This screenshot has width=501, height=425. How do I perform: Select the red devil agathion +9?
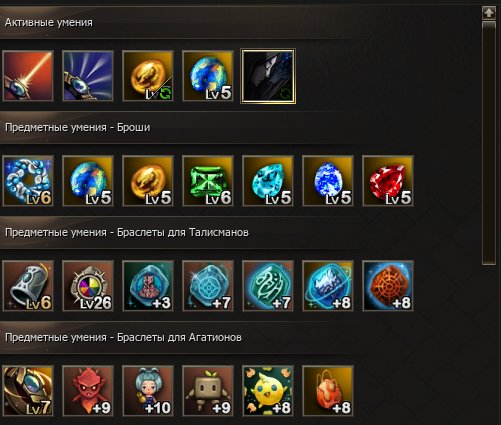point(88,391)
